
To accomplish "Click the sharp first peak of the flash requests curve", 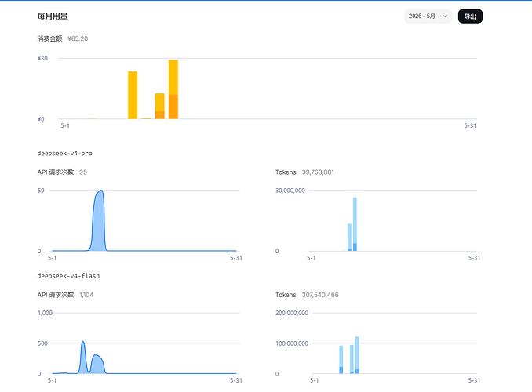I will [83, 342].
